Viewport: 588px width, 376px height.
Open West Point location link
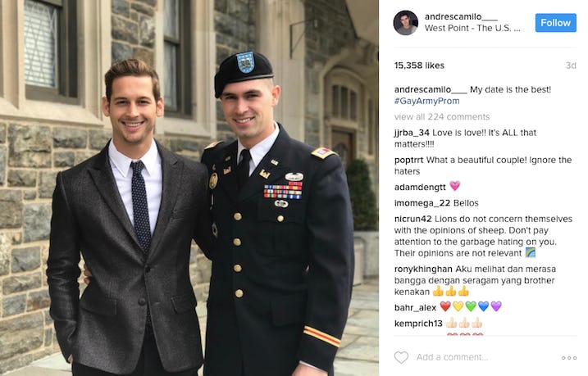472,28
